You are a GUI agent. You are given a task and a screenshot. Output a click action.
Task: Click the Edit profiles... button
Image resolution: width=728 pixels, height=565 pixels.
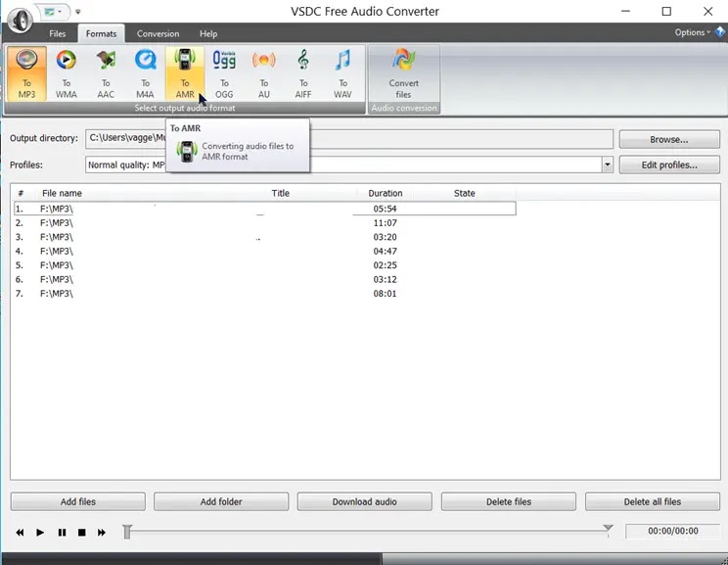[x=669, y=165]
